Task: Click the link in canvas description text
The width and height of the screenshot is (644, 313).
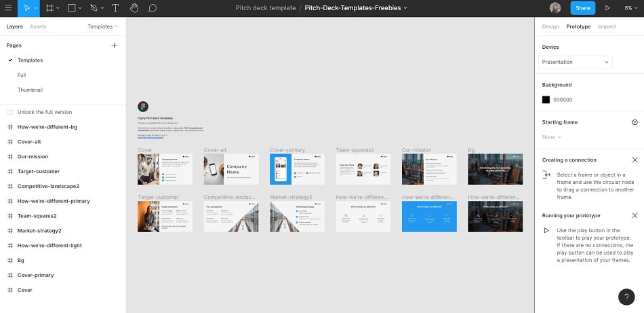Action: point(150,138)
